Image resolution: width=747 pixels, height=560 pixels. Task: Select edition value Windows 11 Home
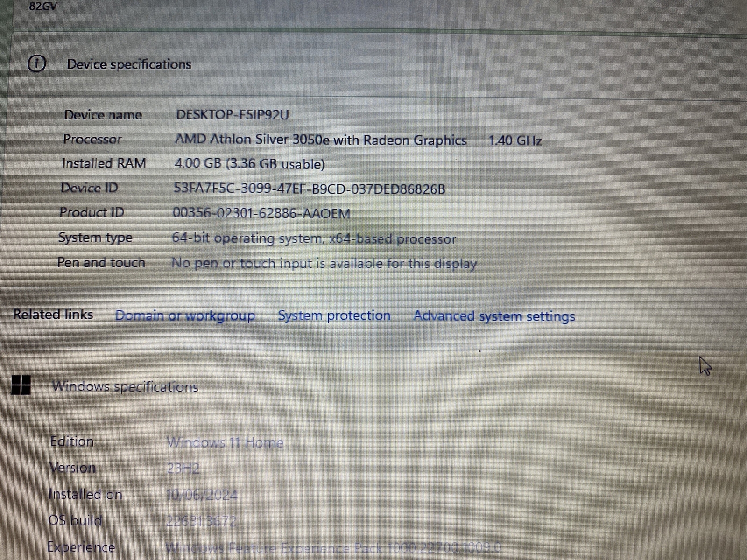225,442
